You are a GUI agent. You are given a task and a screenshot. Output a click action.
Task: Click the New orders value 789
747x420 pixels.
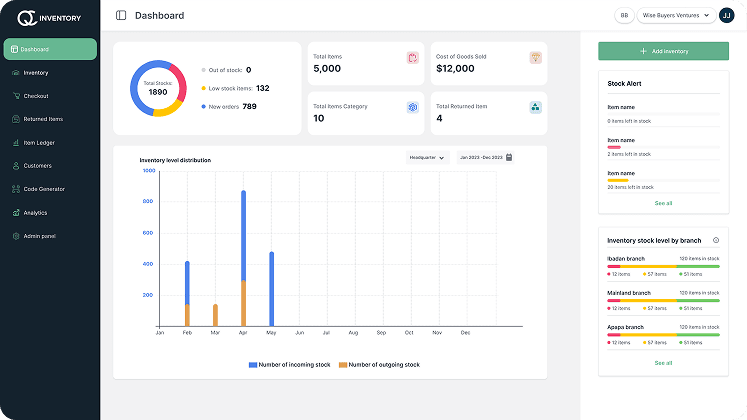[x=249, y=107]
